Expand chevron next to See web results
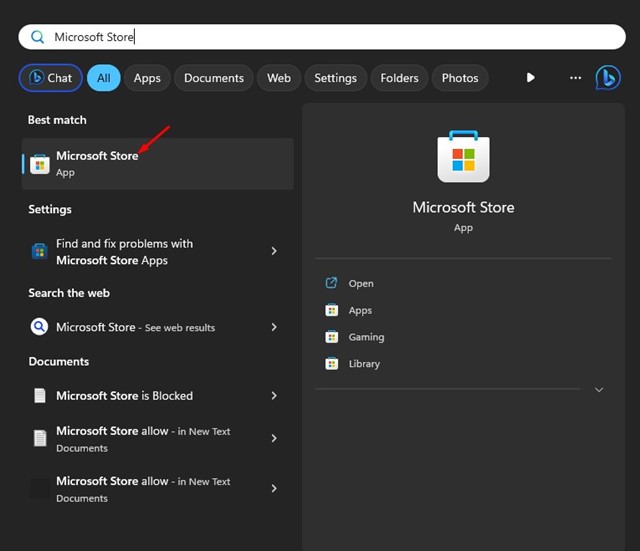640x551 pixels. pos(274,327)
